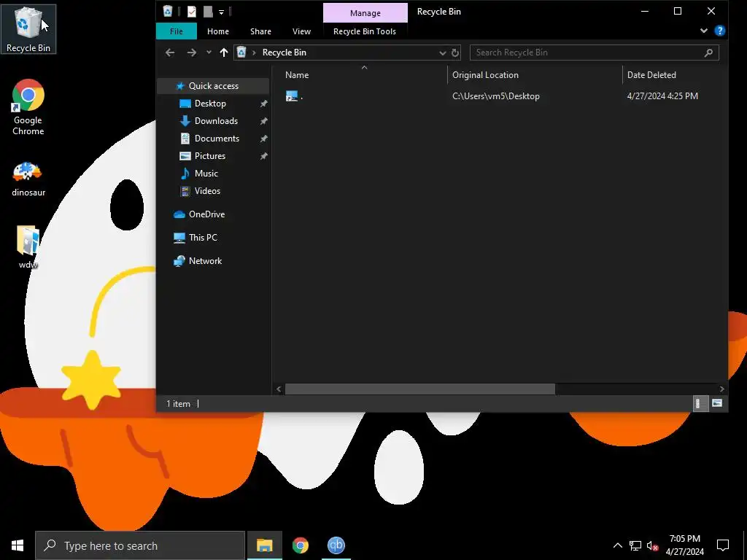Go forward with the forward arrow

pyautogui.click(x=192, y=52)
